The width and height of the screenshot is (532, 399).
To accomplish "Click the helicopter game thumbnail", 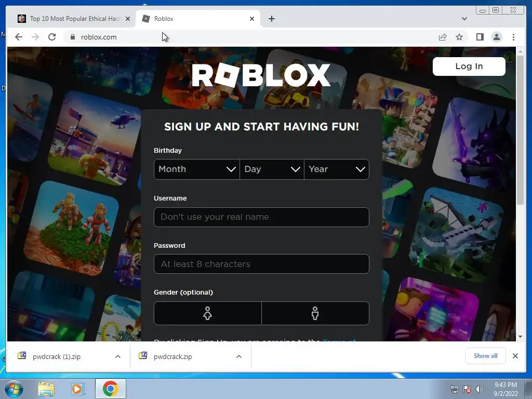I will (x=96, y=138).
